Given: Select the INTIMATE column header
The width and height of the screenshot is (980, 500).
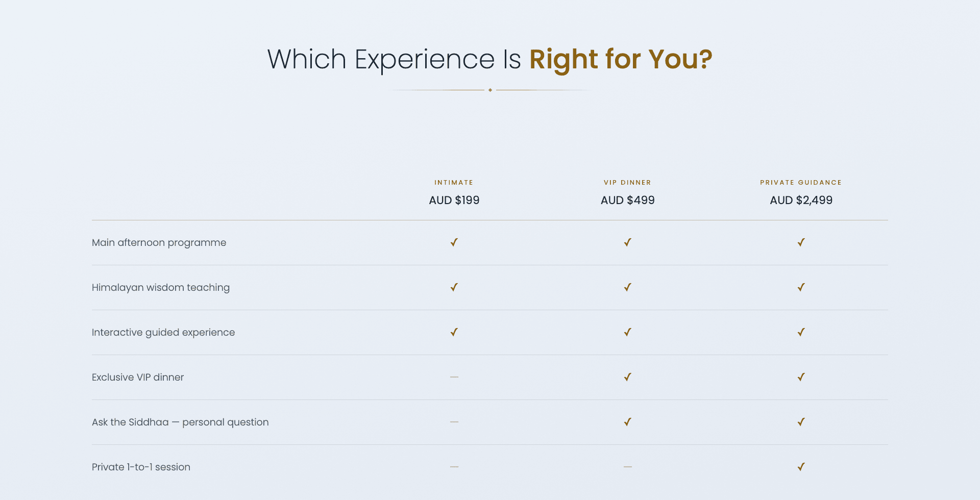Looking at the screenshot, I should point(454,183).
